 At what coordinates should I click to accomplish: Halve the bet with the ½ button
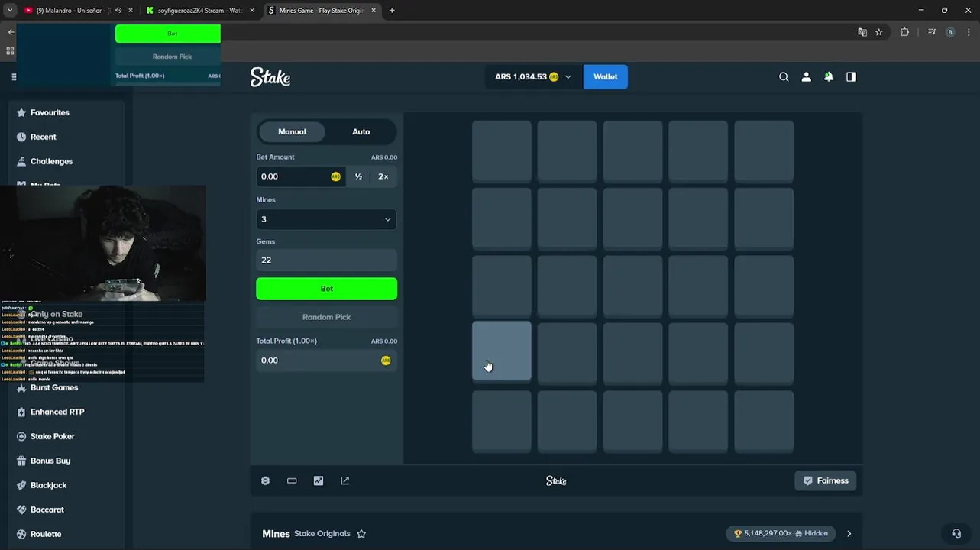358,176
